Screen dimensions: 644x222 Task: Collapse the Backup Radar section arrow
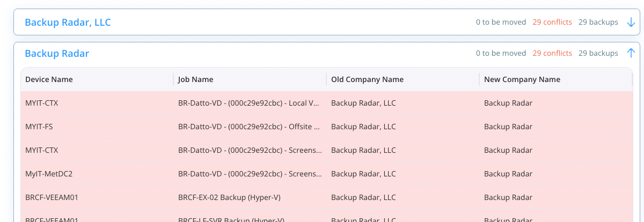tap(631, 53)
